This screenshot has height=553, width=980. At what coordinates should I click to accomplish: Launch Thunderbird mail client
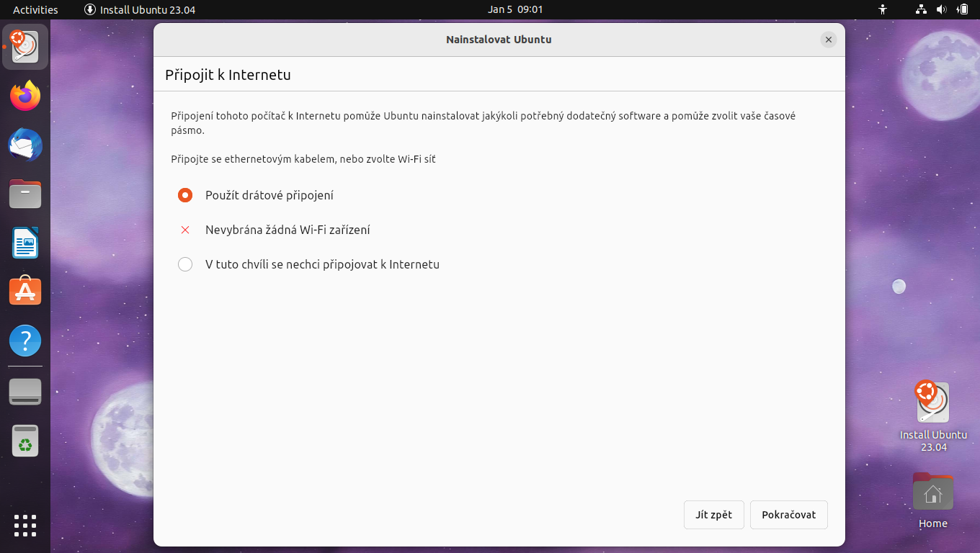tap(24, 145)
